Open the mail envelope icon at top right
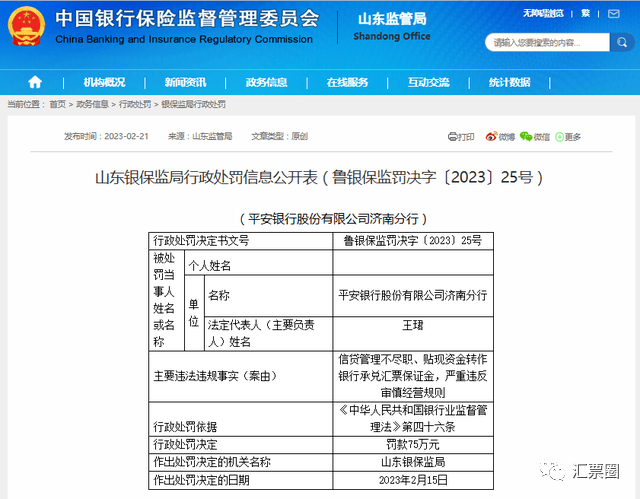This screenshot has width=640, height=499. (613, 14)
